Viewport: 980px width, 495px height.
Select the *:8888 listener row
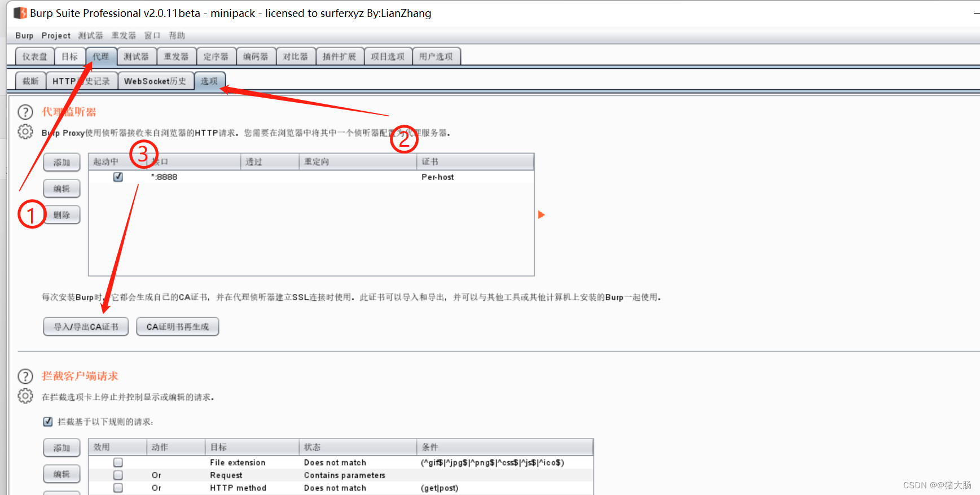point(311,177)
